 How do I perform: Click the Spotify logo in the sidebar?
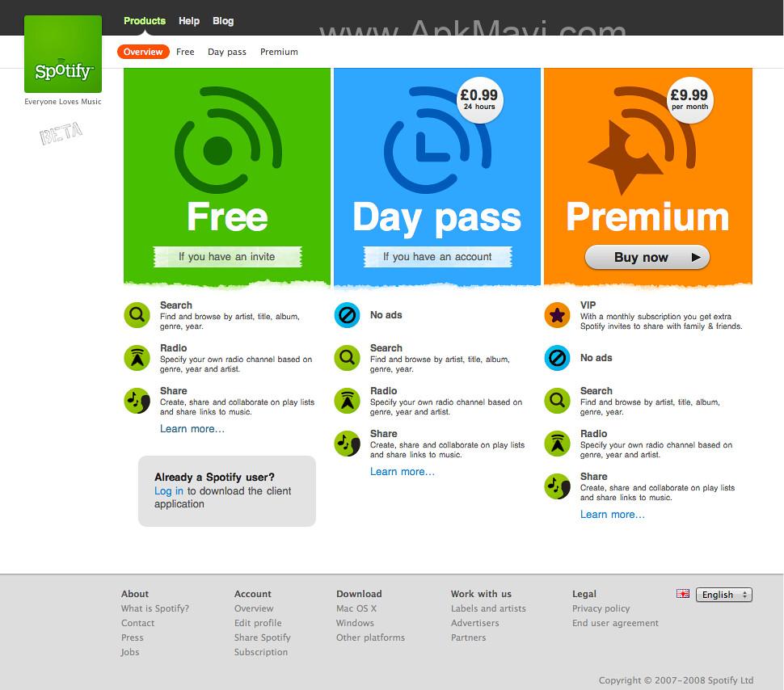[x=62, y=54]
